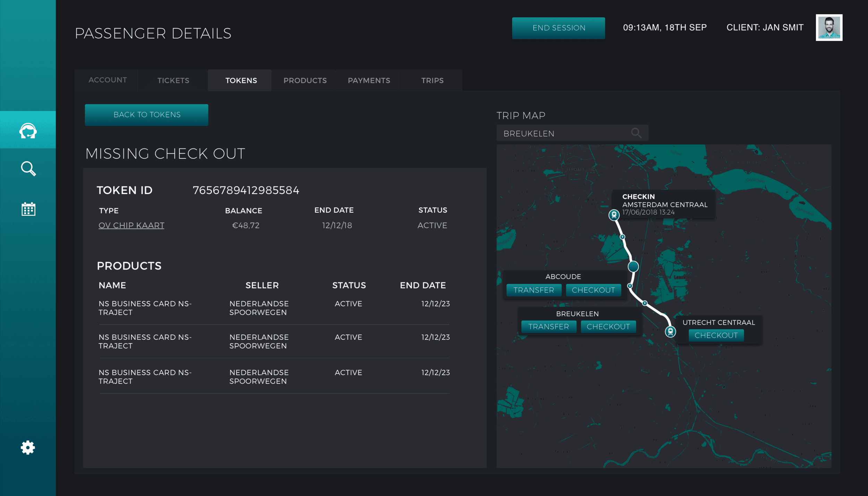Switch to the Tickets tab
Screen dimensions: 868x496
(173, 81)
